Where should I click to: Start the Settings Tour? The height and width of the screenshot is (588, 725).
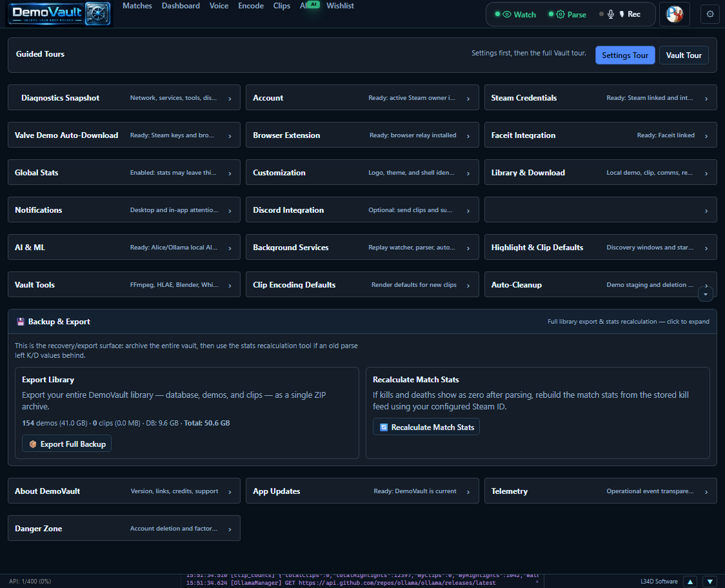point(624,55)
